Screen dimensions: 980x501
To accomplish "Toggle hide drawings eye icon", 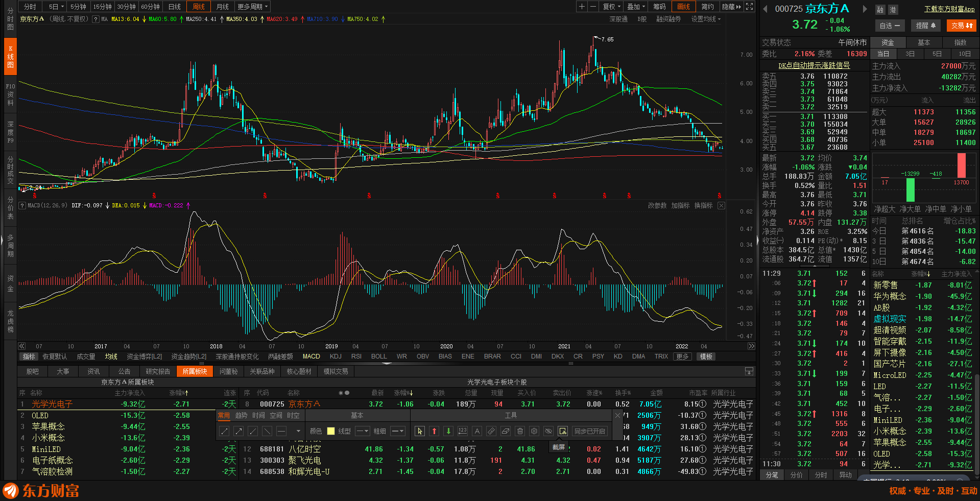I will point(548,431).
